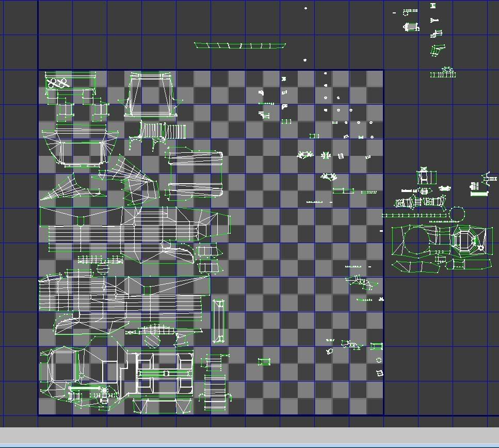Click the circular UV shell outside the tile
The height and width of the screenshot is (448, 499).
point(457,214)
